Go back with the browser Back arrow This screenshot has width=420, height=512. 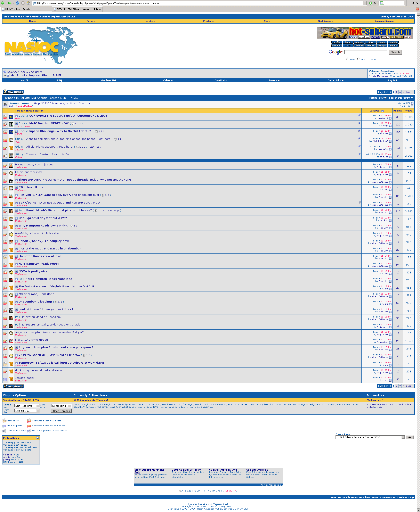click(x=2, y=3)
